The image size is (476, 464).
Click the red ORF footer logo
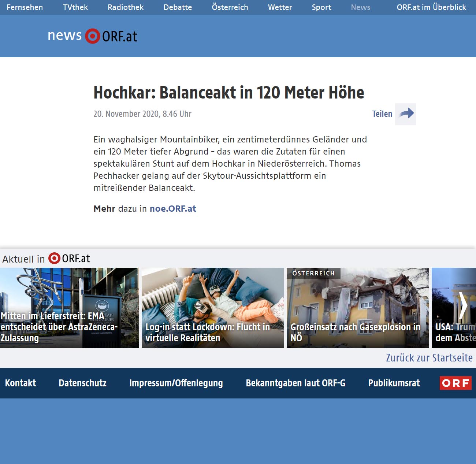pyautogui.click(x=455, y=383)
